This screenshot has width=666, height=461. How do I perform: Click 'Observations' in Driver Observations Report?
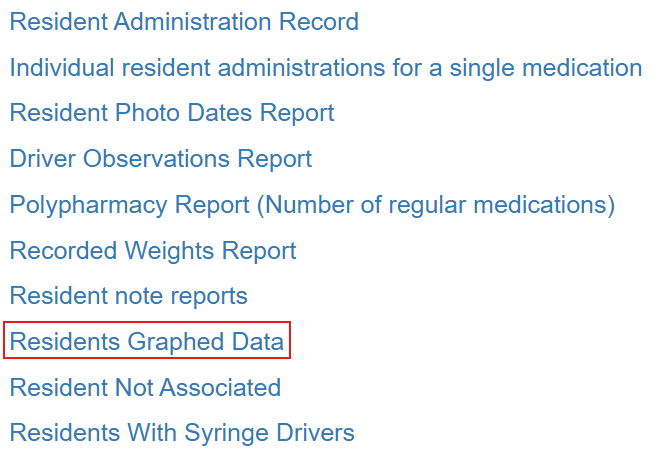tap(156, 159)
